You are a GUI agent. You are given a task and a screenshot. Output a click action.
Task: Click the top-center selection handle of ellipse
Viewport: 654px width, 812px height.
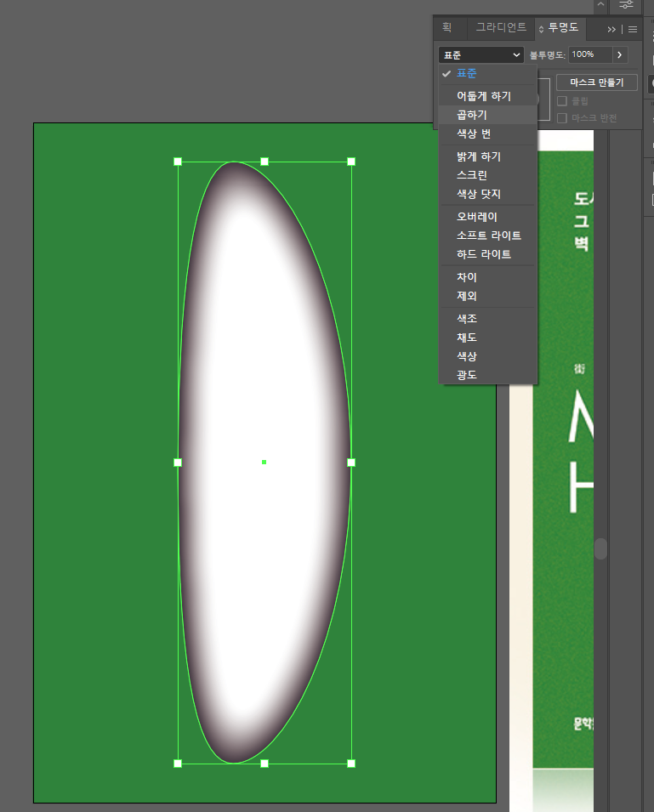coord(264,162)
